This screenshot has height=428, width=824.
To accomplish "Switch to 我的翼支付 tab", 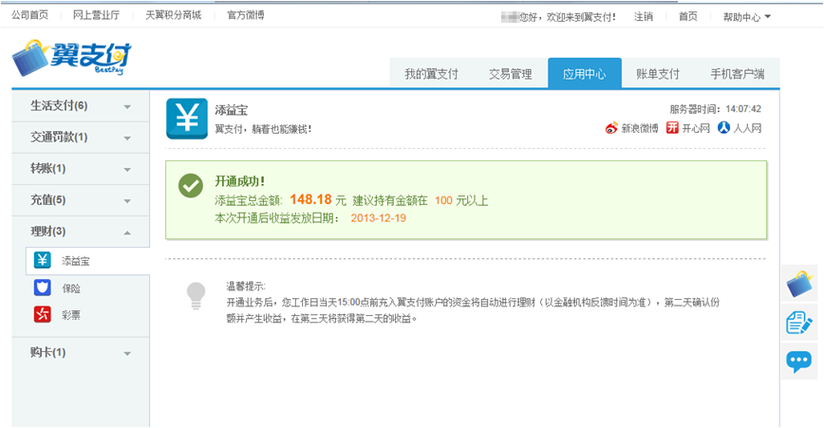I will (x=431, y=74).
